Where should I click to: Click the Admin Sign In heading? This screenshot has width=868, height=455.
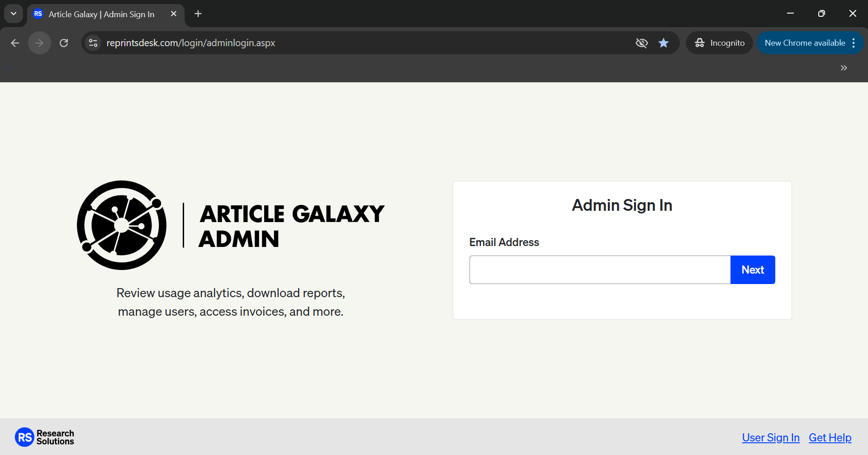click(x=621, y=205)
